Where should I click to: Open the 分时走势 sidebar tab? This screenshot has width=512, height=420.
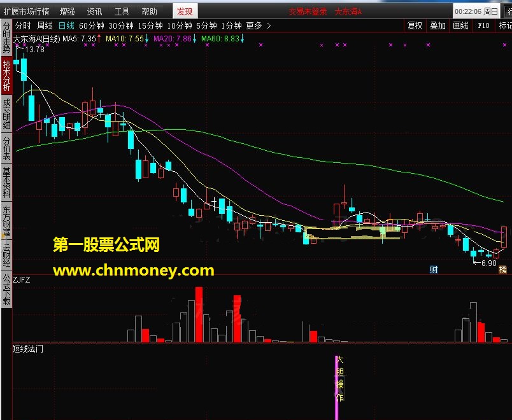point(6,38)
